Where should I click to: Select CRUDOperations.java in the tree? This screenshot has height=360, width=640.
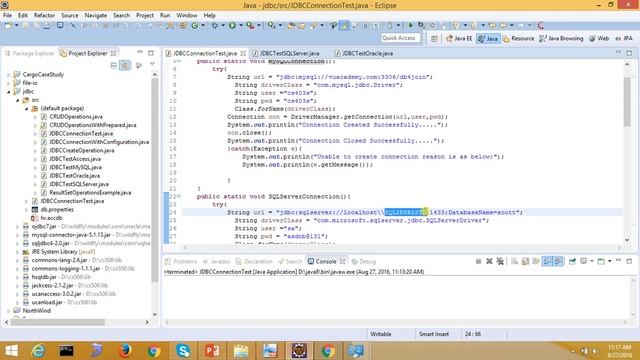[x=76, y=117]
